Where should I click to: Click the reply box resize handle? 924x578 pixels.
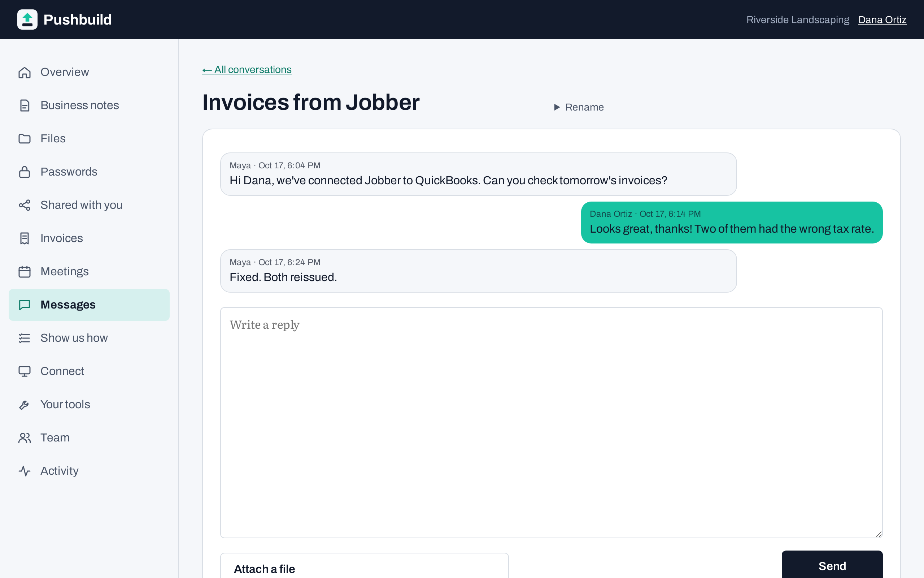tap(879, 534)
